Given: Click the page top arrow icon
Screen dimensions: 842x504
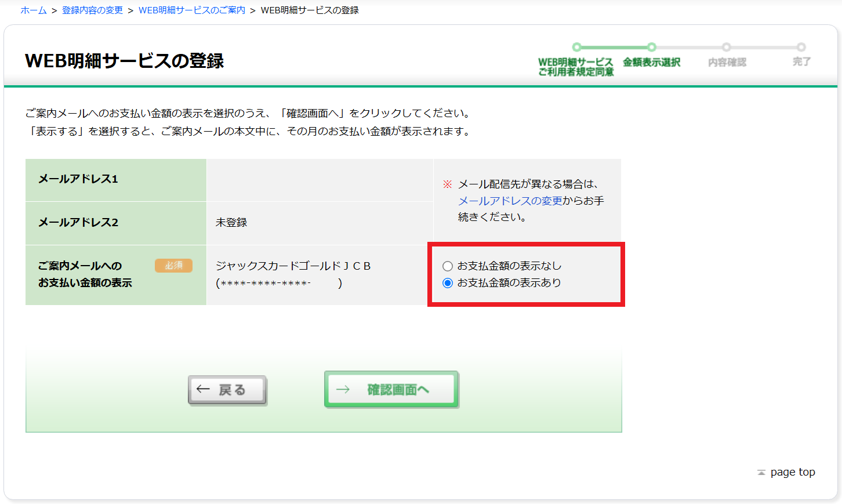Looking at the screenshot, I should [x=761, y=473].
